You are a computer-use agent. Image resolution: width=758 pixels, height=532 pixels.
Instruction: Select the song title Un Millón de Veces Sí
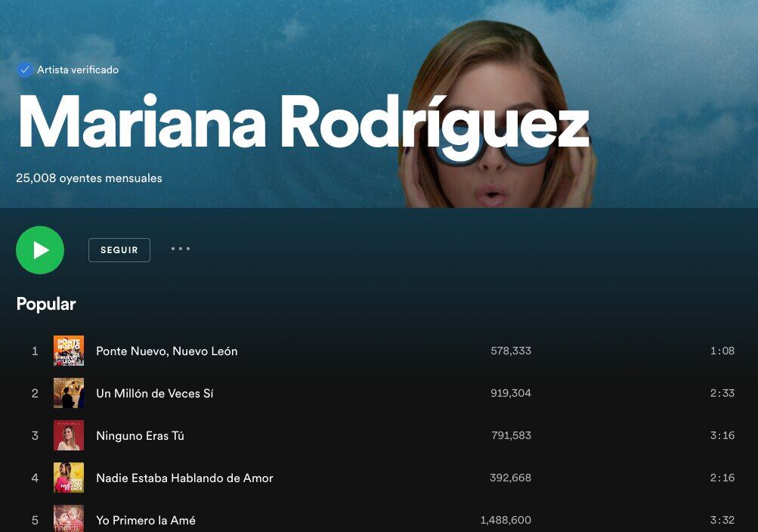click(154, 393)
